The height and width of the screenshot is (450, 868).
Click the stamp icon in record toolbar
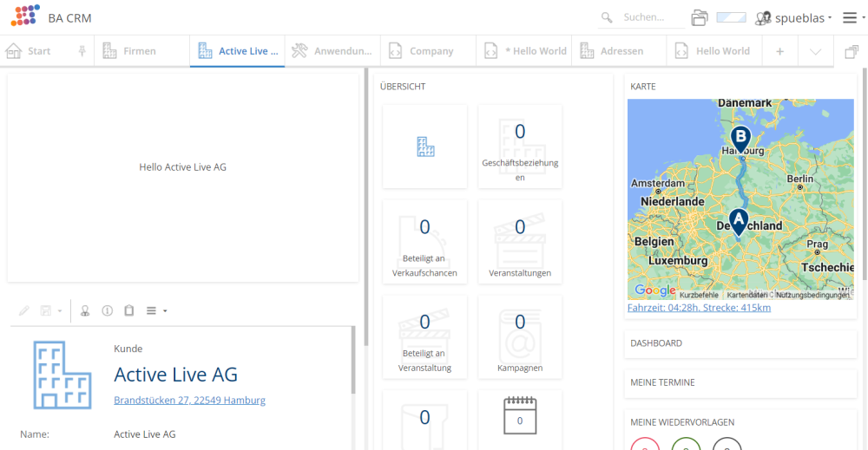(x=85, y=310)
